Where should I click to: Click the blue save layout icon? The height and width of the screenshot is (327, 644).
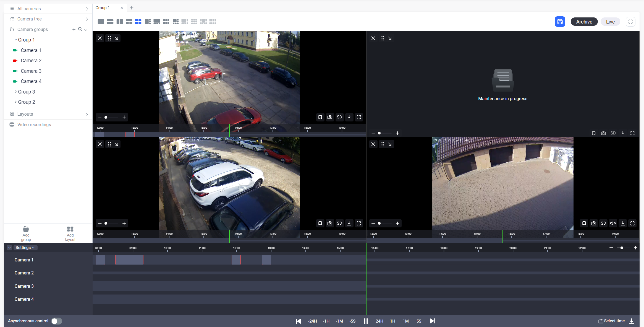560,22
